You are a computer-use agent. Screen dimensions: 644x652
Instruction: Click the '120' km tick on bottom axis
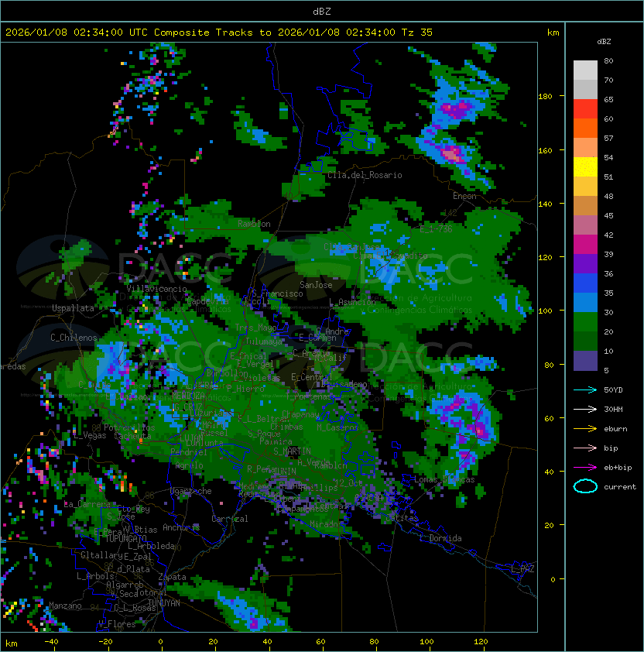pyautogui.click(x=481, y=642)
